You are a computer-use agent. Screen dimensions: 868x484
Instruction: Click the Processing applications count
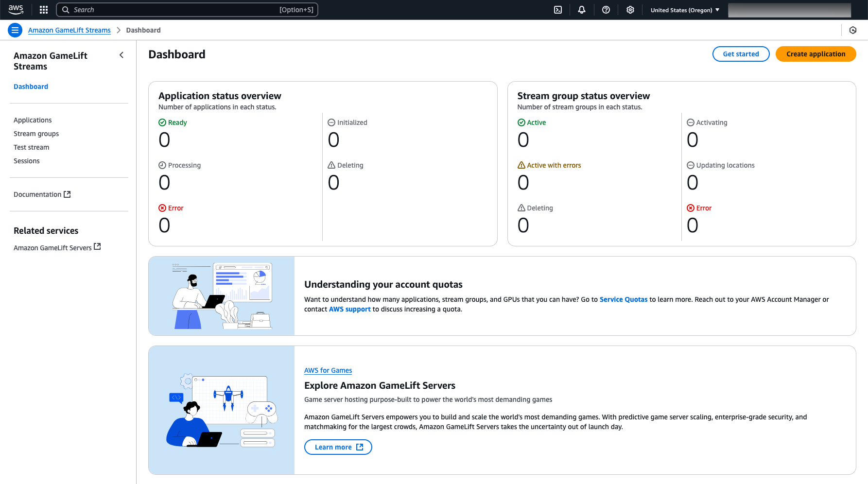(x=164, y=183)
